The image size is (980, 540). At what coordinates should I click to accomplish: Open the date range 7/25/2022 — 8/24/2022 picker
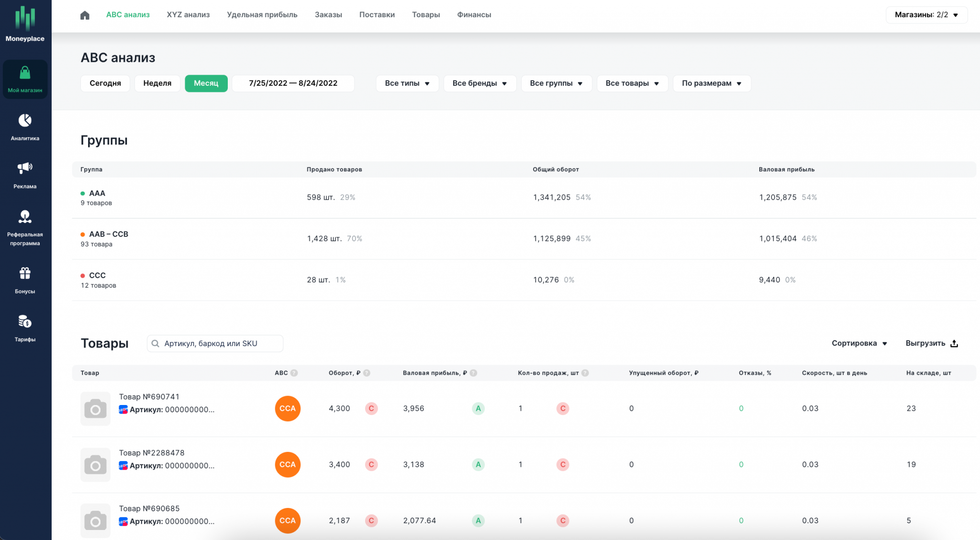pos(293,83)
